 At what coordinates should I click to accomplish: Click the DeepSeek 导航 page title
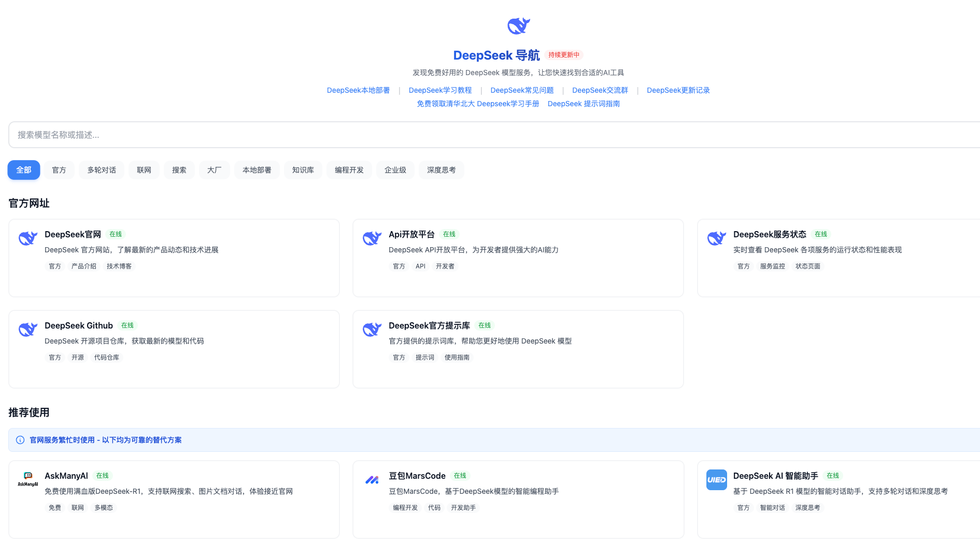pyautogui.click(x=496, y=55)
